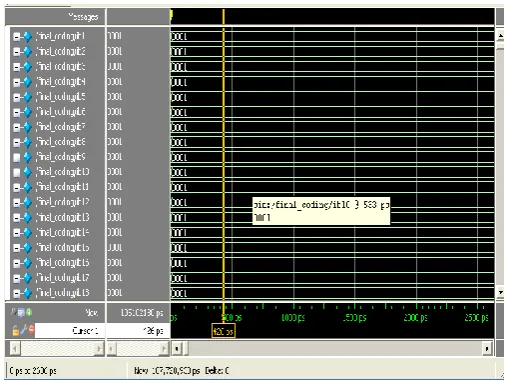Toggle leaf names icon beside Now row
Screen dimensions: 507x380
point(14,312)
